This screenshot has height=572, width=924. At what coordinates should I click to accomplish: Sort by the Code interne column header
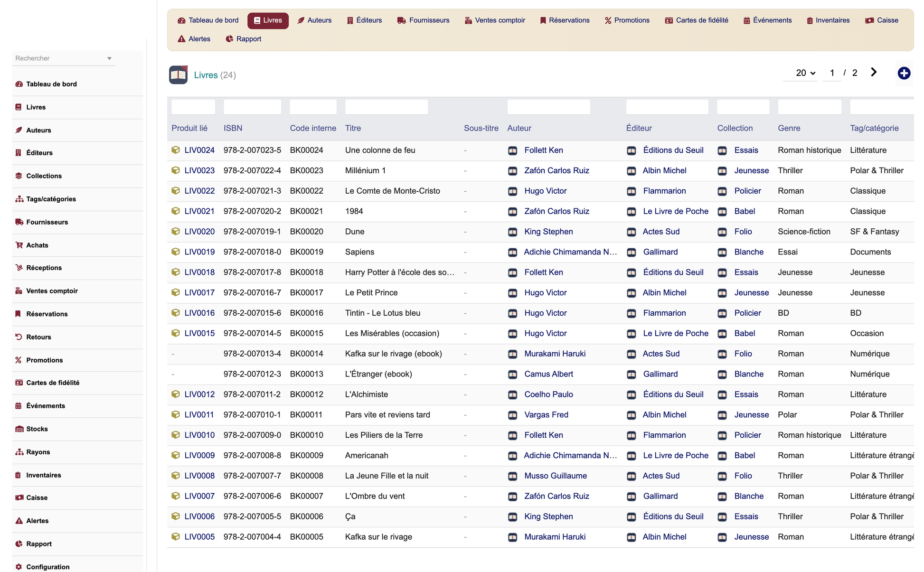[313, 128]
